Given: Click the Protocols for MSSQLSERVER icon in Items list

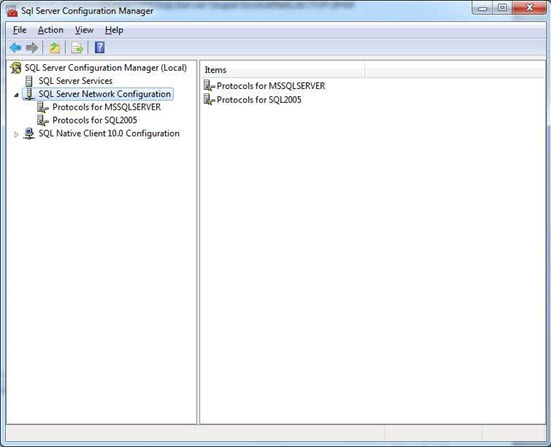Looking at the screenshot, I should 209,86.
